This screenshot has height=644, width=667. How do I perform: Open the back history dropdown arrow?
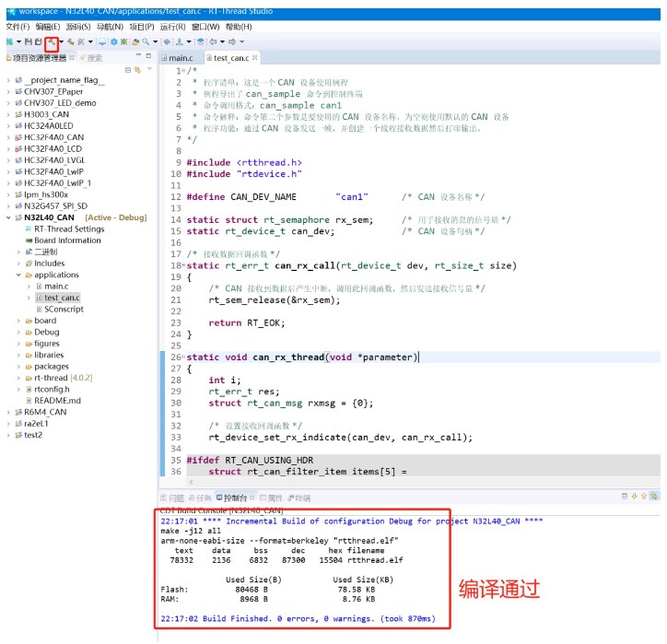click(222, 41)
